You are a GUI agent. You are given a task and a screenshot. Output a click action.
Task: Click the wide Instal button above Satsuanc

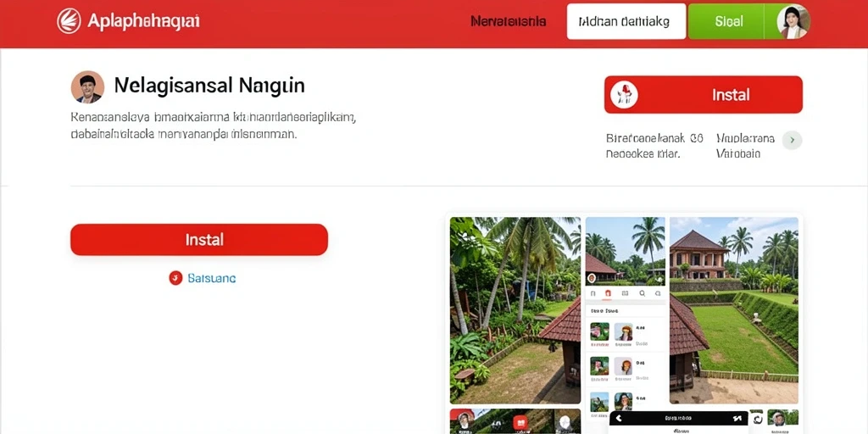tap(199, 240)
